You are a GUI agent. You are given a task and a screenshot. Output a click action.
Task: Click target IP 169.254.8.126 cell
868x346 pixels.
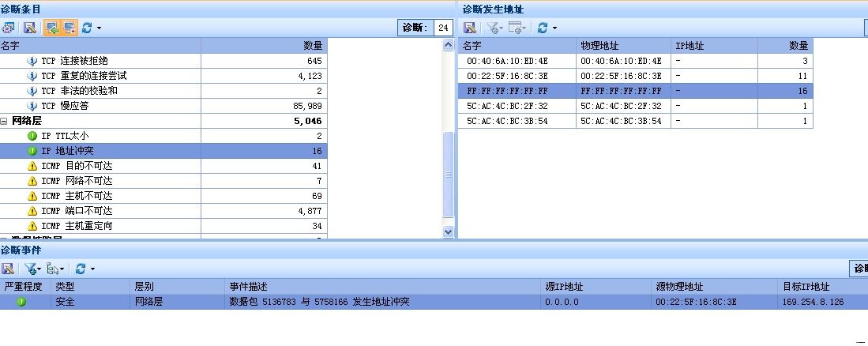point(814,302)
